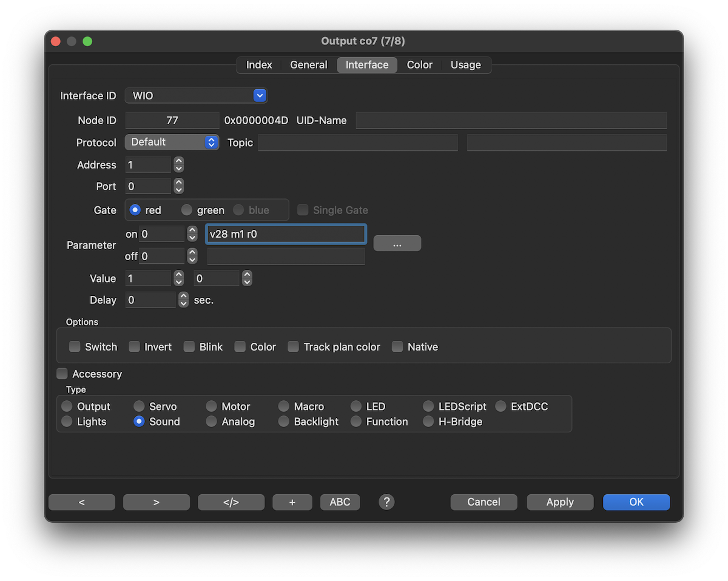Viewport: 728px width, 581px height.
Task: Go to next output with > button
Action: tap(157, 502)
